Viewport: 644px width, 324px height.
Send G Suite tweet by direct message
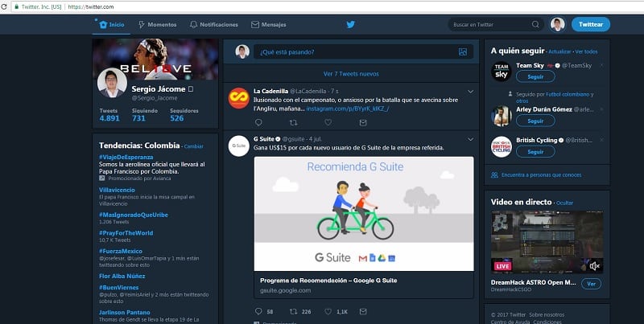pyautogui.click(x=363, y=312)
